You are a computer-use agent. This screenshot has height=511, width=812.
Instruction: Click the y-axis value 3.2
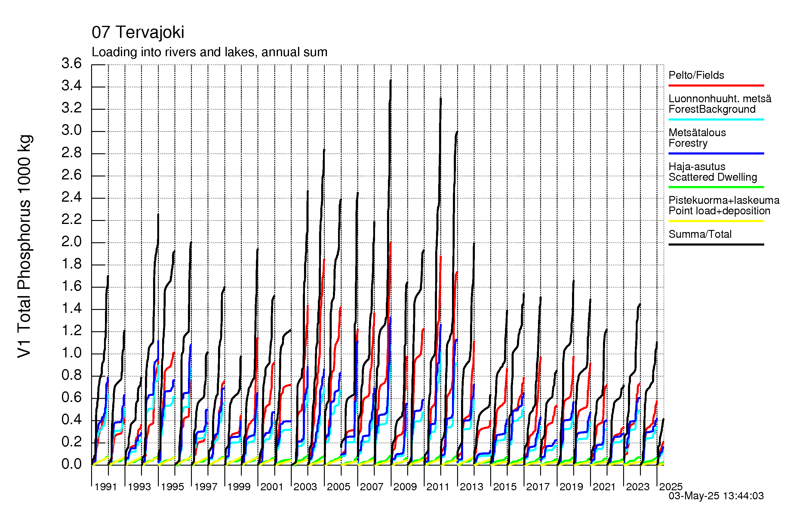click(72, 108)
